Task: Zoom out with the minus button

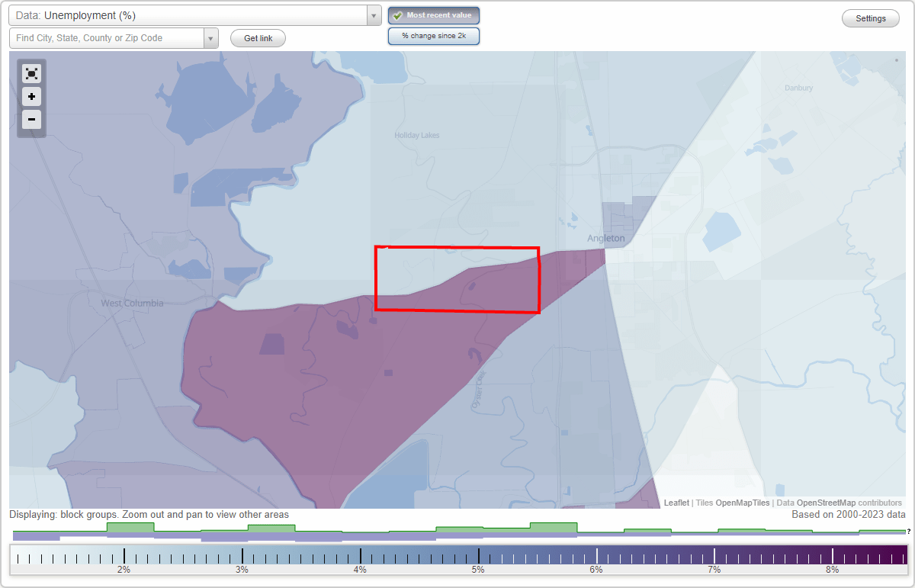Action: pos(31,119)
